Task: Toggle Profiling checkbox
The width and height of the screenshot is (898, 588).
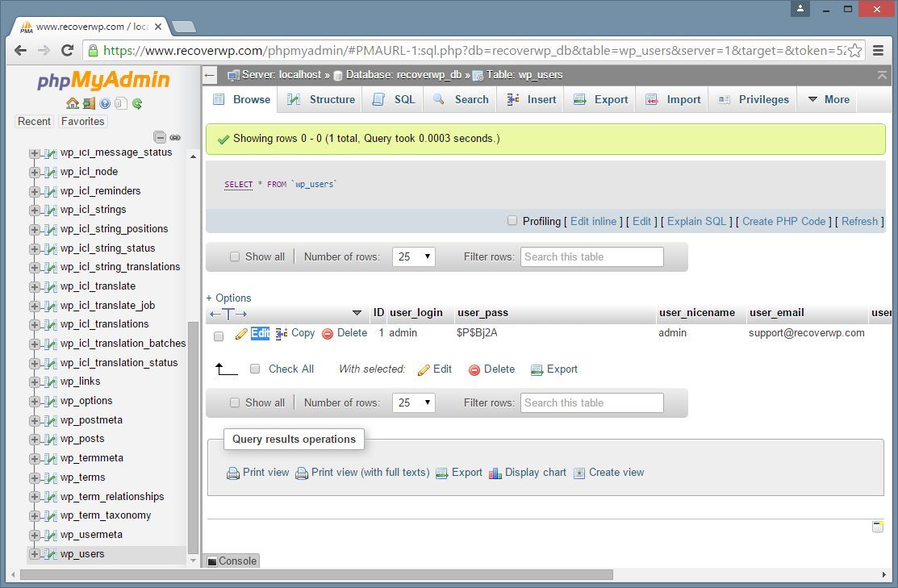Action: tap(512, 220)
